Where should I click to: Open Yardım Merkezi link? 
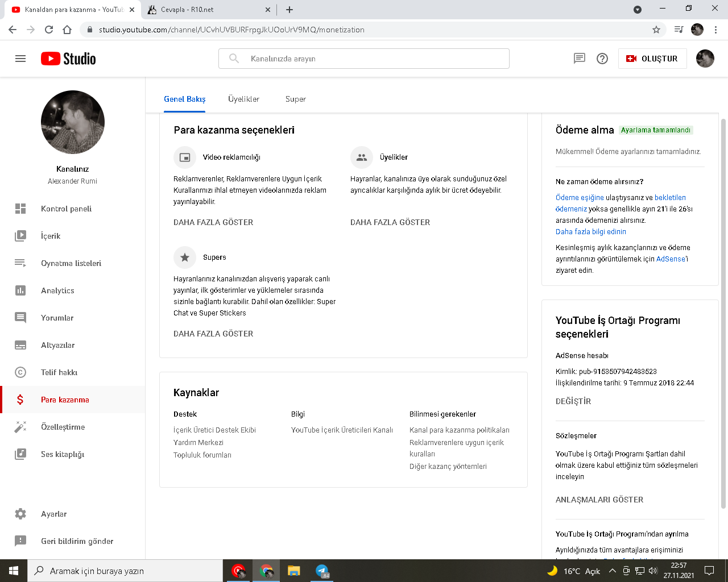coord(198,443)
